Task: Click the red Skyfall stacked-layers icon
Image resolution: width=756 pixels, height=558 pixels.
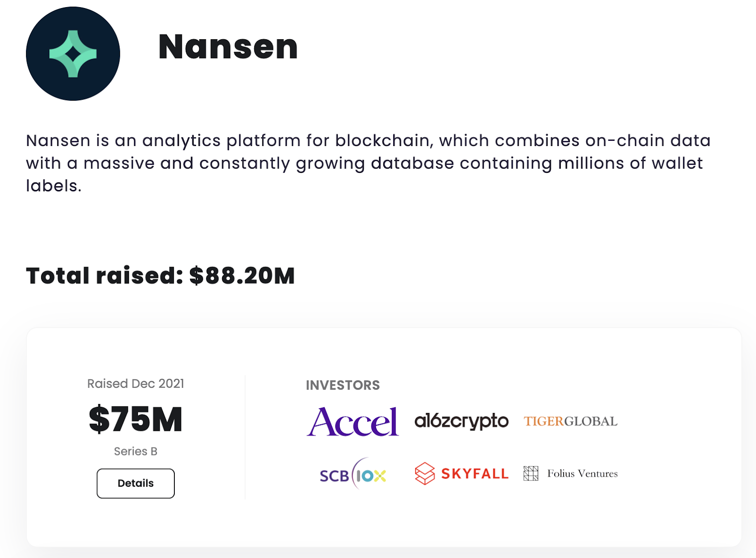Action: pyautogui.click(x=424, y=473)
